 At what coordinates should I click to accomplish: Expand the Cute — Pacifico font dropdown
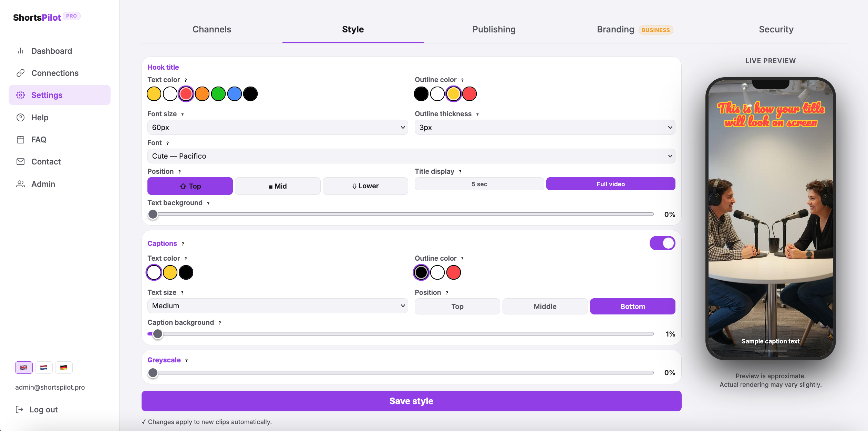coord(411,156)
